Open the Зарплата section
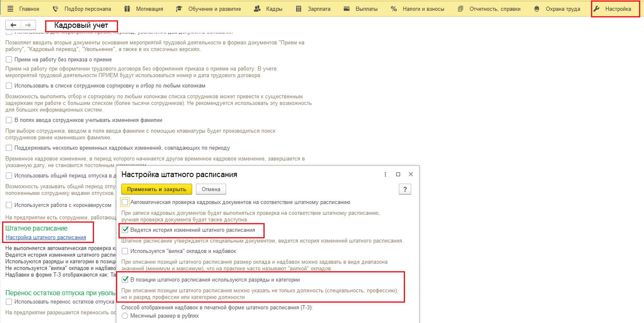The width and height of the screenshot is (644, 323). 313,9
